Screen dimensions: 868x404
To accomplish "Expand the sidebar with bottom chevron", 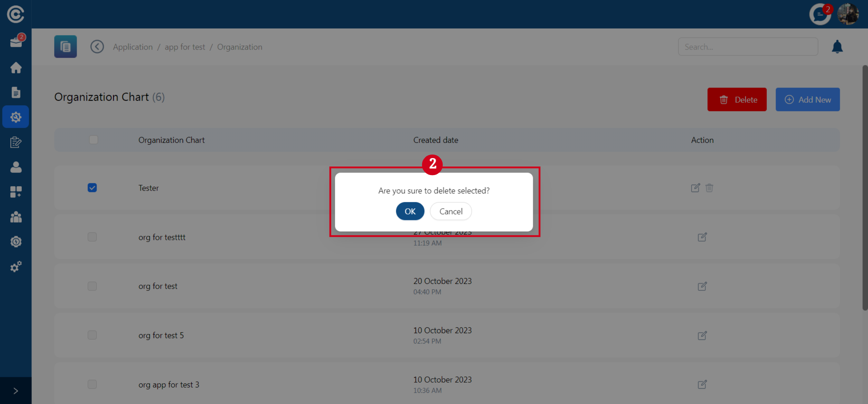I will coord(16,391).
